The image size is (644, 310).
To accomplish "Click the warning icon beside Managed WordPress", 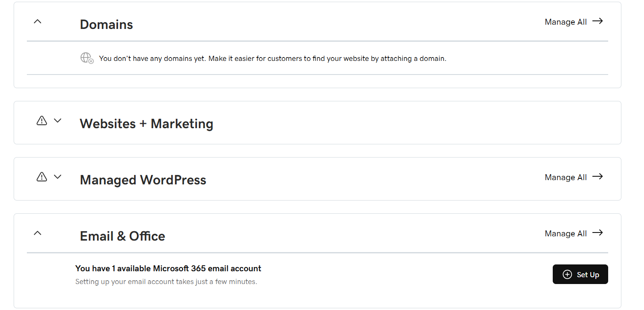I will pyautogui.click(x=42, y=177).
